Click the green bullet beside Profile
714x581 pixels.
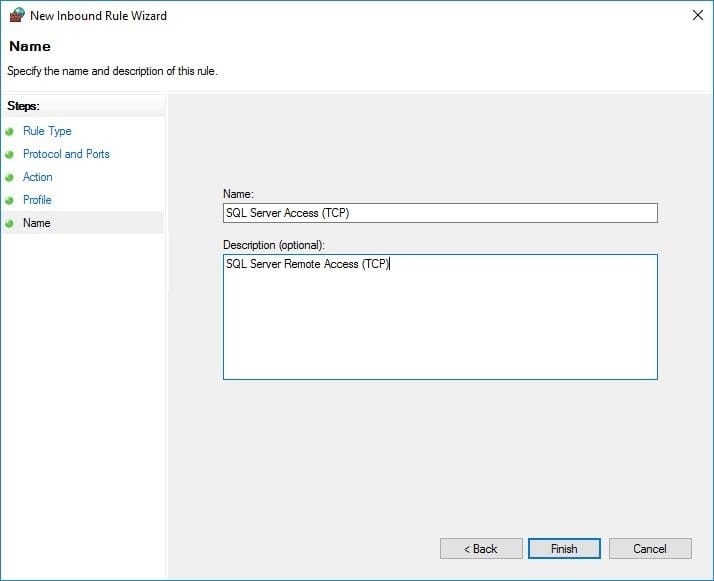[x=10, y=200]
